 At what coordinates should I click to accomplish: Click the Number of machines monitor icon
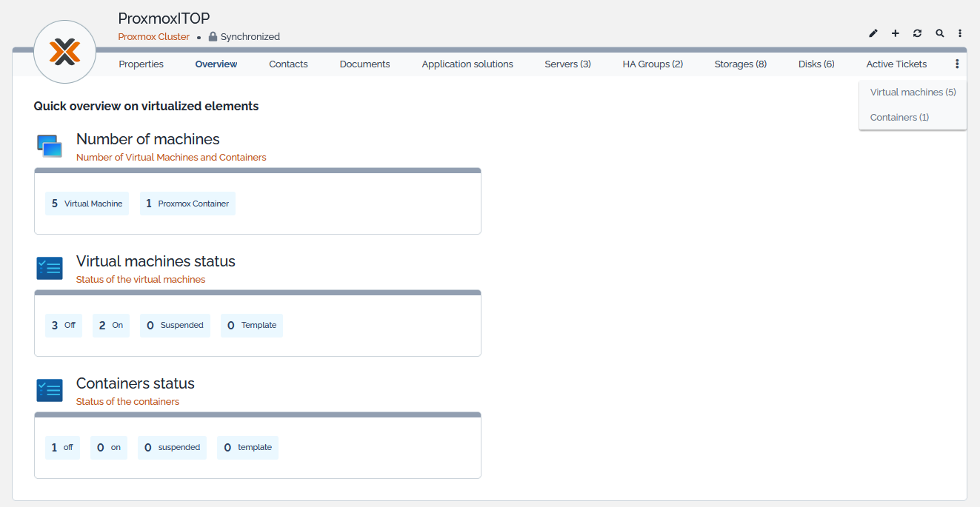(x=50, y=146)
